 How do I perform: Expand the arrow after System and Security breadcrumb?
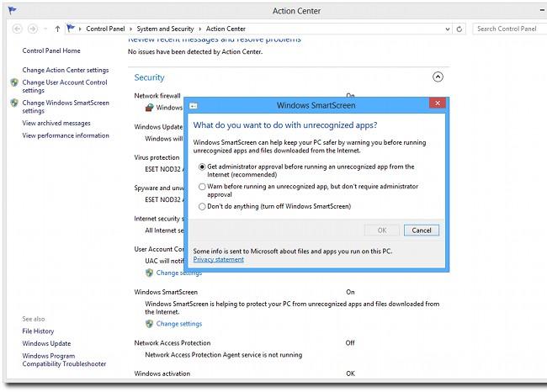tap(200, 29)
